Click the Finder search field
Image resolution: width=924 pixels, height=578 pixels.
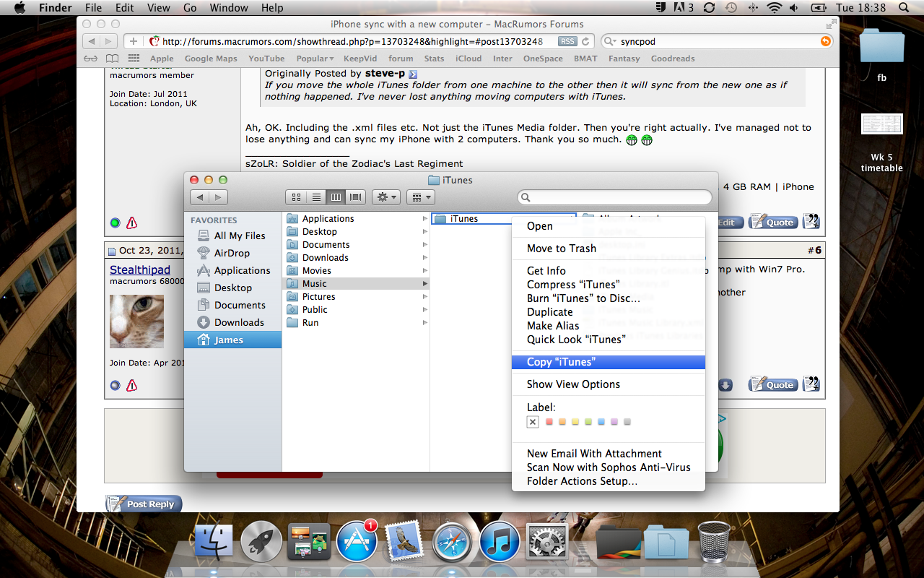(615, 197)
